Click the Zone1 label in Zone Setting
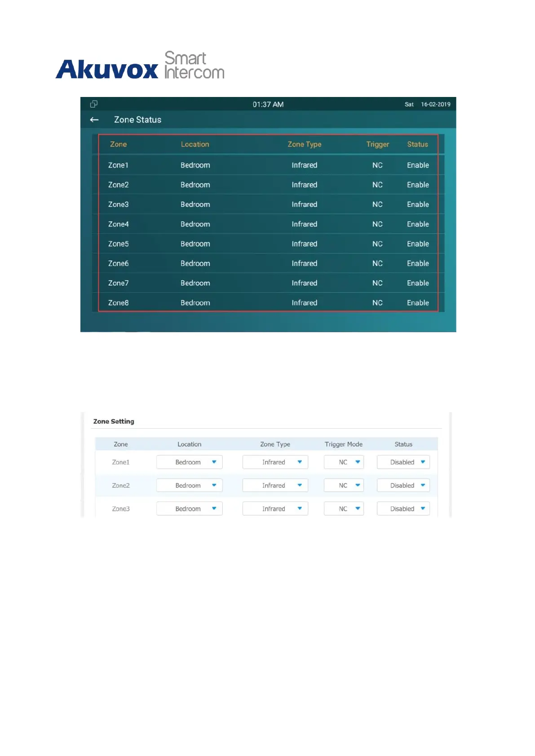 120,462
